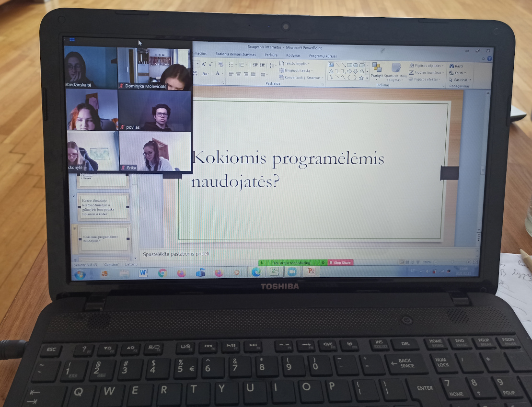This screenshot has width=532, height=407.
Task: Decrease the list indent level
Action: [x=255, y=65]
